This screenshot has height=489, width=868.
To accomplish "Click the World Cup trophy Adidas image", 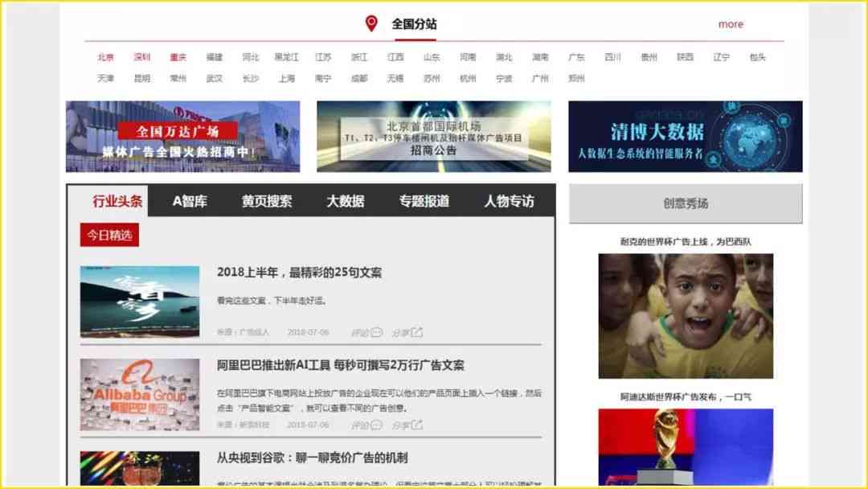I will (686, 446).
